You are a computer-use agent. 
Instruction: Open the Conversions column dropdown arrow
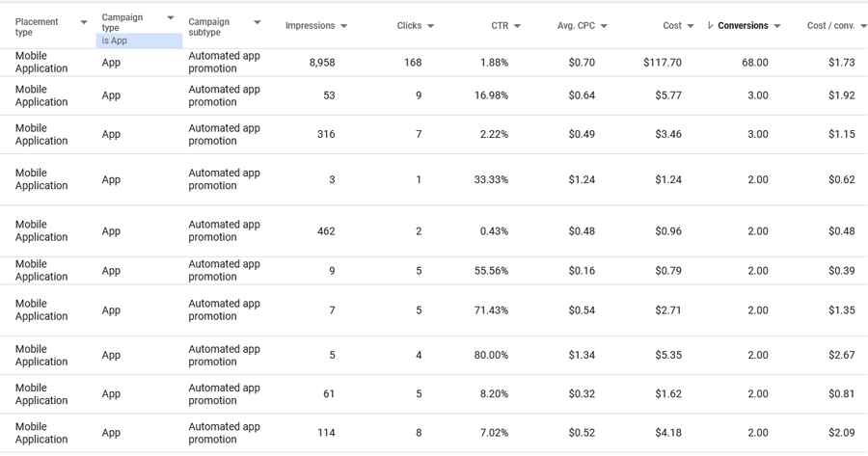[777, 26]
